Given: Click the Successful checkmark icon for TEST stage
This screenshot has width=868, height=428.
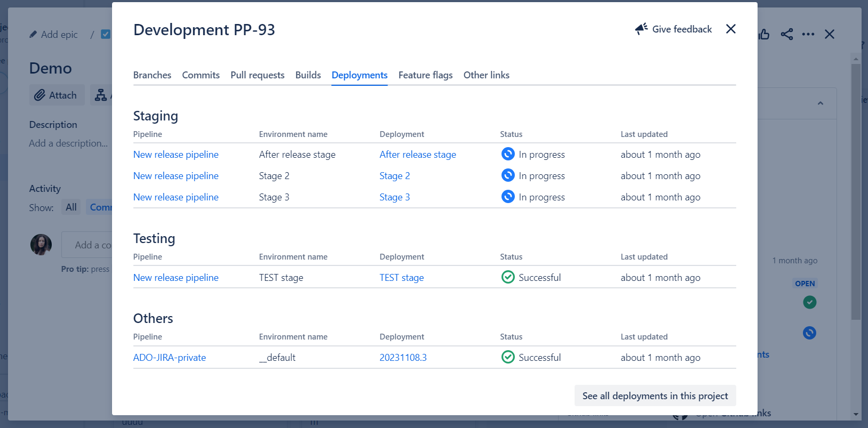Looking at the screenshot, I should (508, 277).
